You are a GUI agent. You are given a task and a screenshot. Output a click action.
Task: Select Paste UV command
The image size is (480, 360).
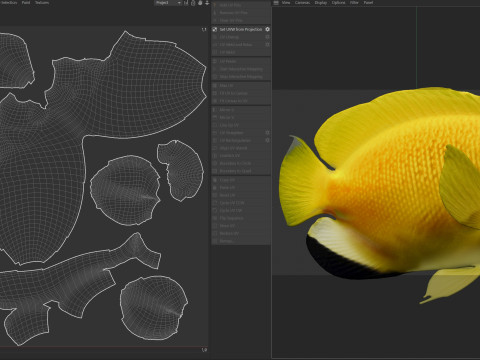coord(241,188)
